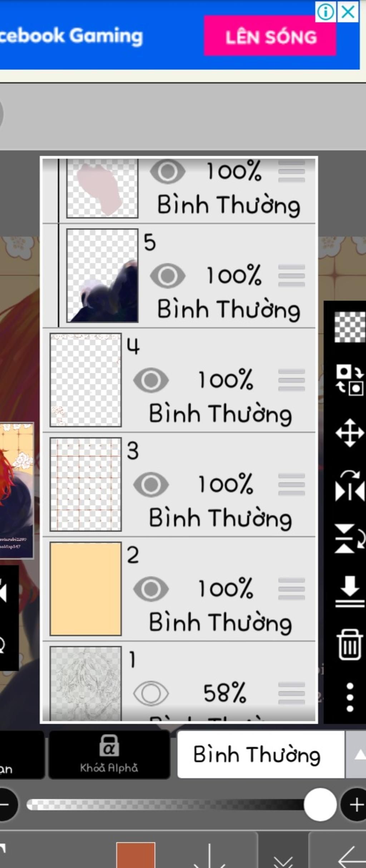
Task: Click LÊN SÓNG ad button
Action: pyautogui.click(x=270, y=36)
